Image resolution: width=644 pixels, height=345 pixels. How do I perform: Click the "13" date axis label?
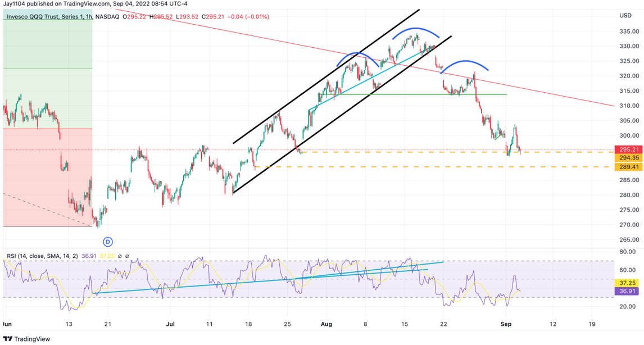coord(69,324)
